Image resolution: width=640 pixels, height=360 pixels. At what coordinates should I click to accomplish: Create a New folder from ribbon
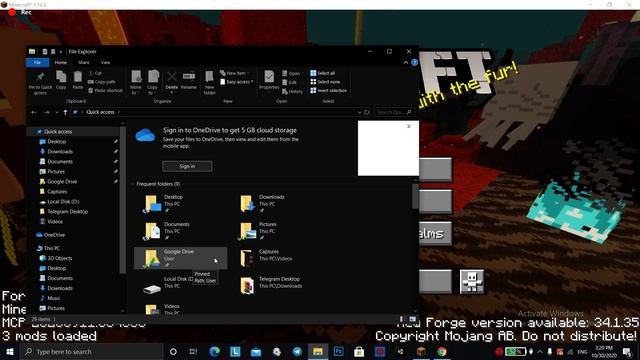click(209, 82)
